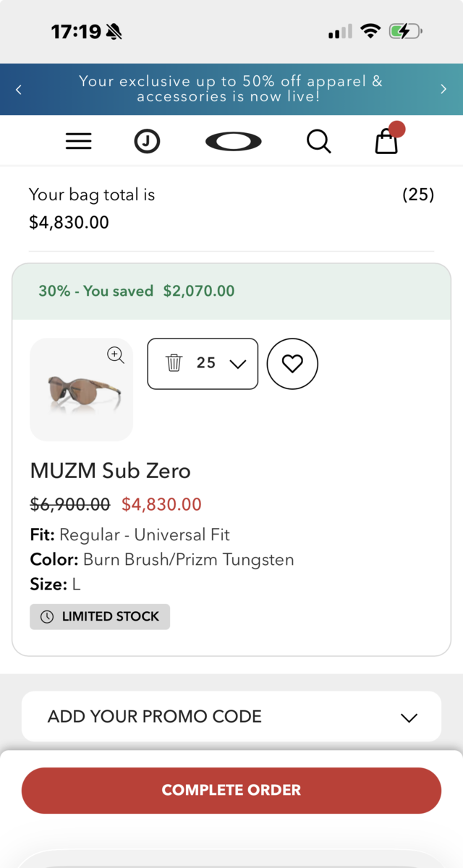This screenshot has width=463, height=868.
Task: Zoom product image with magnifier icon
Action: click(x=116, y=354)
